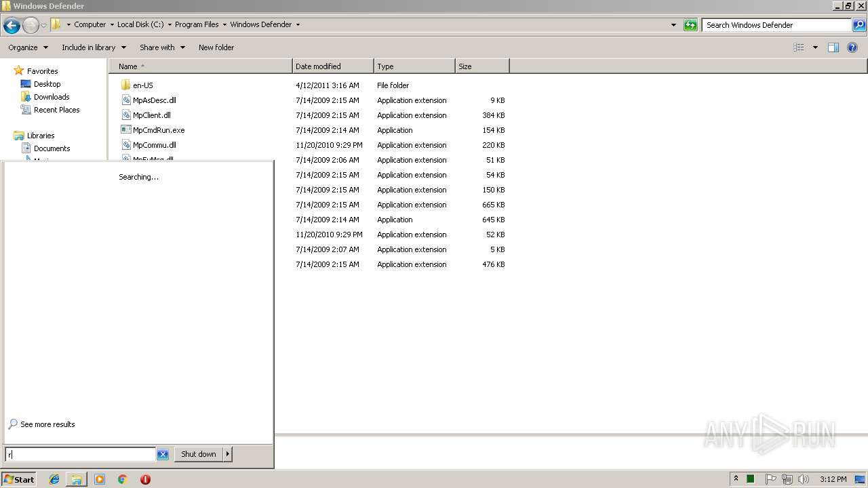Launch Google Chrome from taskbar
Viewport: 868px width, 488px height.
pos(123,479)
